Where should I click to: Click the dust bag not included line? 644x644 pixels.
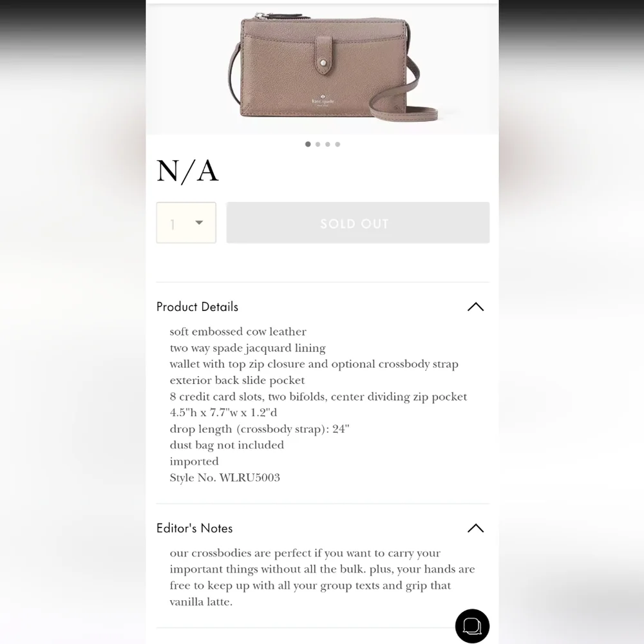(x=227, y=445)
